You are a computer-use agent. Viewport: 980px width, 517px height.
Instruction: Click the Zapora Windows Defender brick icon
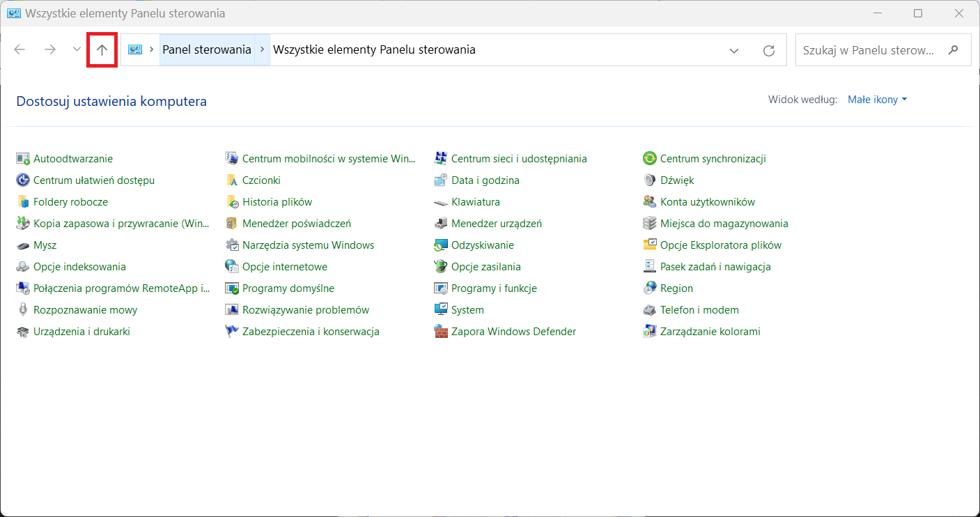tap(441, 332)
